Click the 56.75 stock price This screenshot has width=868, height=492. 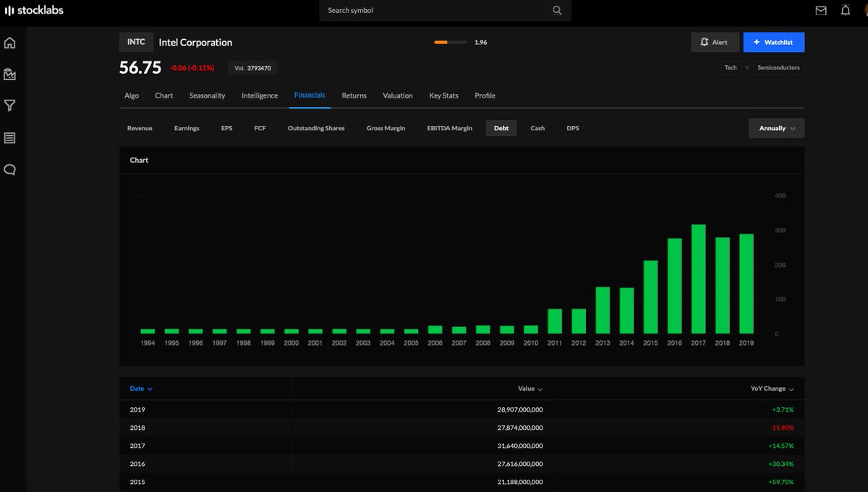(140, 67)
